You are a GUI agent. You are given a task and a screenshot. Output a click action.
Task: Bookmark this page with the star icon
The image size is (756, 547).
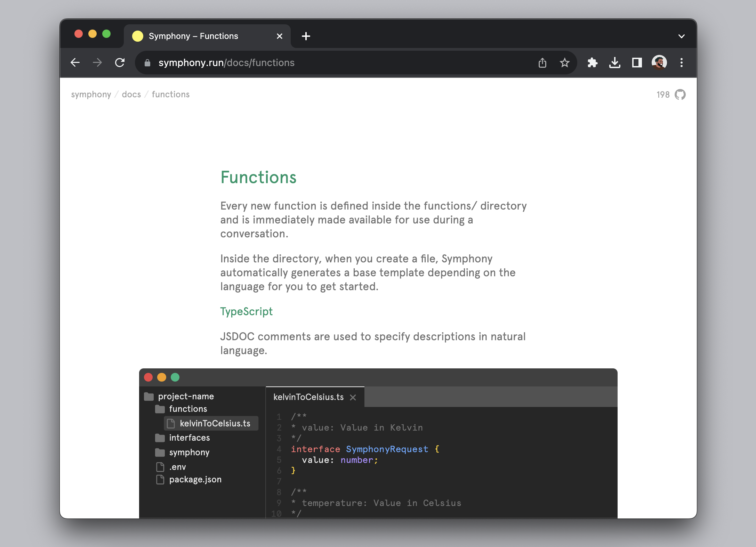(564, 63)
